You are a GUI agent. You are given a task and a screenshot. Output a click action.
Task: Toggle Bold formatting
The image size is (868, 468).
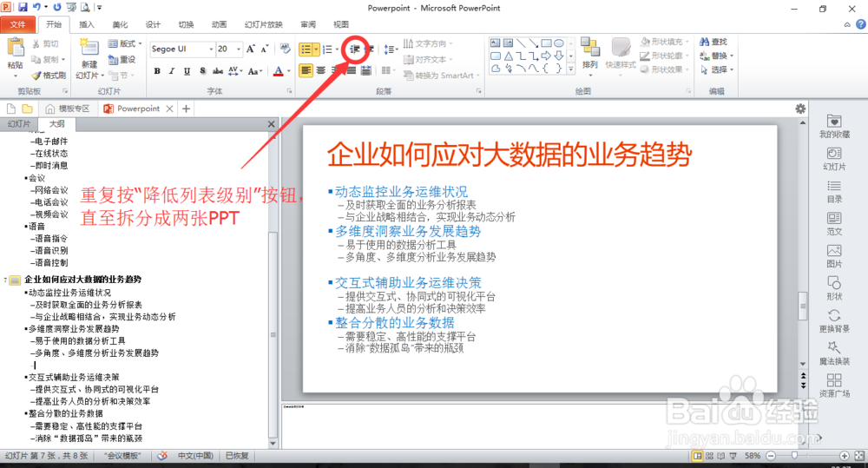click(x=157, y=71)
